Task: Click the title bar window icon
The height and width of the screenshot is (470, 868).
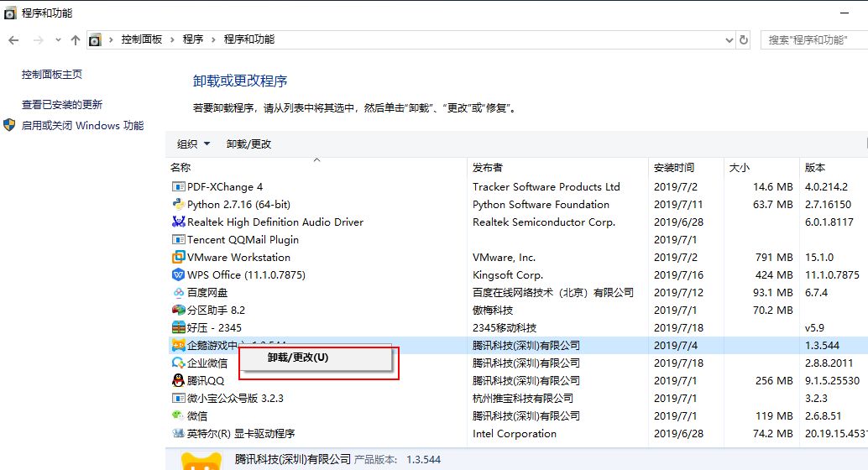Action: (x=10, y=13)
